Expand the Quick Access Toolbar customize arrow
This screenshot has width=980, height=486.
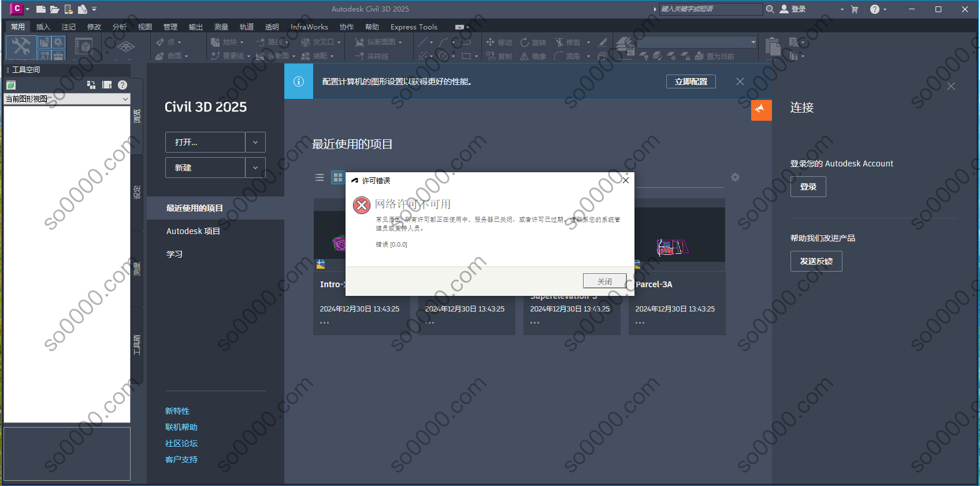pos(94,9)
